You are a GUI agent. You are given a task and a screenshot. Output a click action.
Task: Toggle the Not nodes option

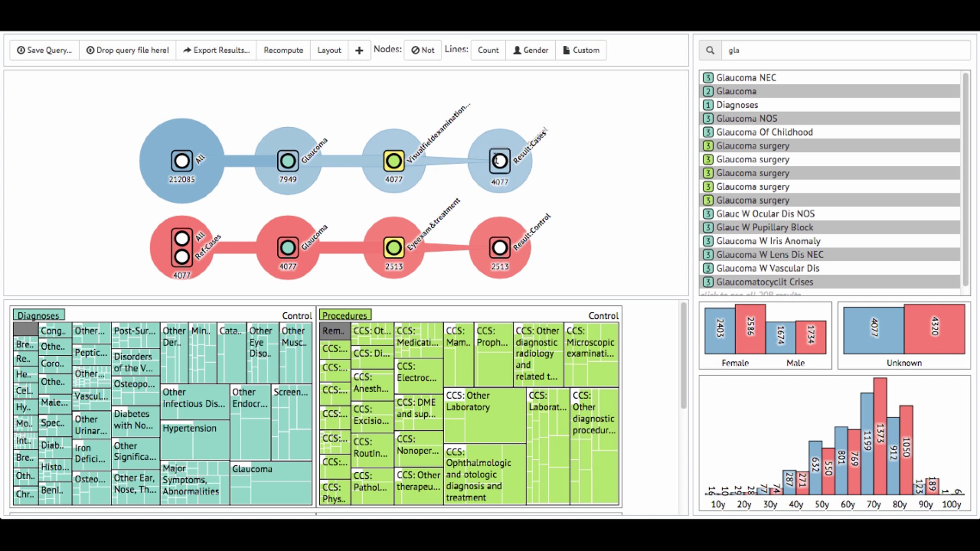(423, 50)
